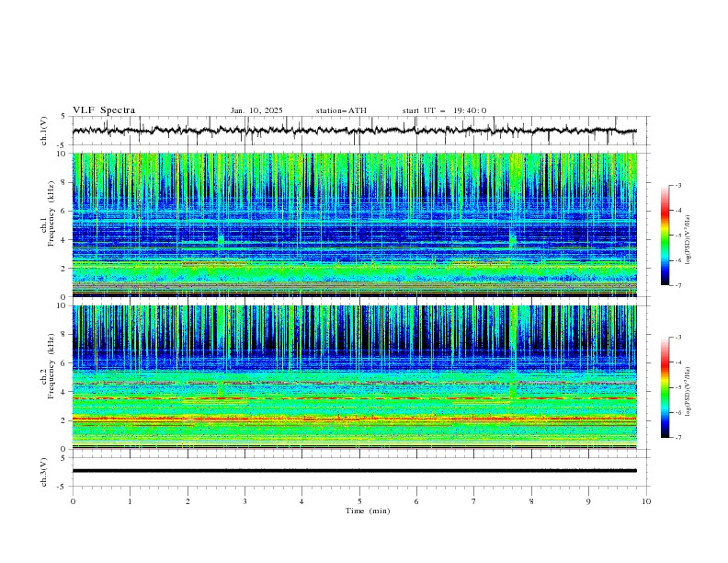Click the "ch.3(V)" waveform axis label

pos(44,472)
